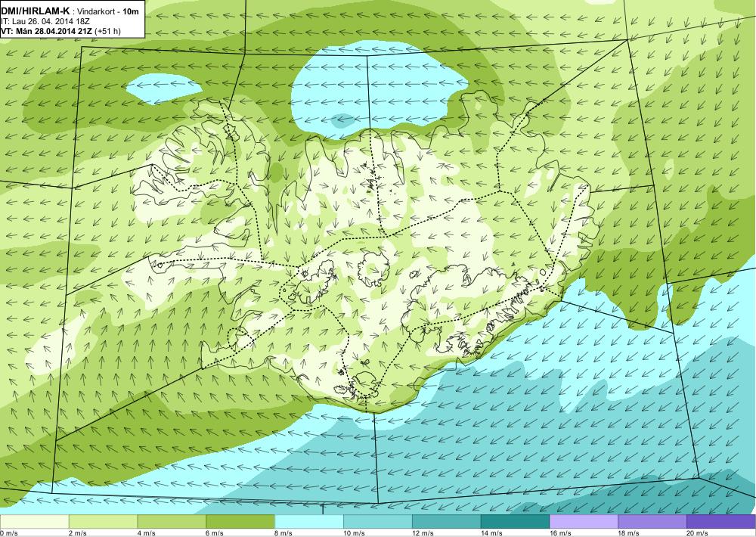Click the 'VT: Mán 28.04.2014 21Z' line
756x537 pixels.
pyautogui.click(x=47, y=31)
